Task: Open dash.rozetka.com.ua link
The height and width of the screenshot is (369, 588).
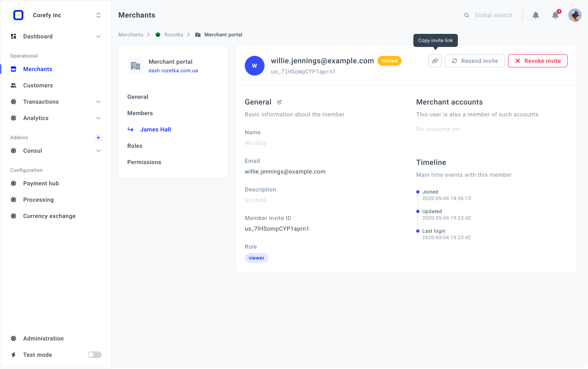Action: point(173,71)
